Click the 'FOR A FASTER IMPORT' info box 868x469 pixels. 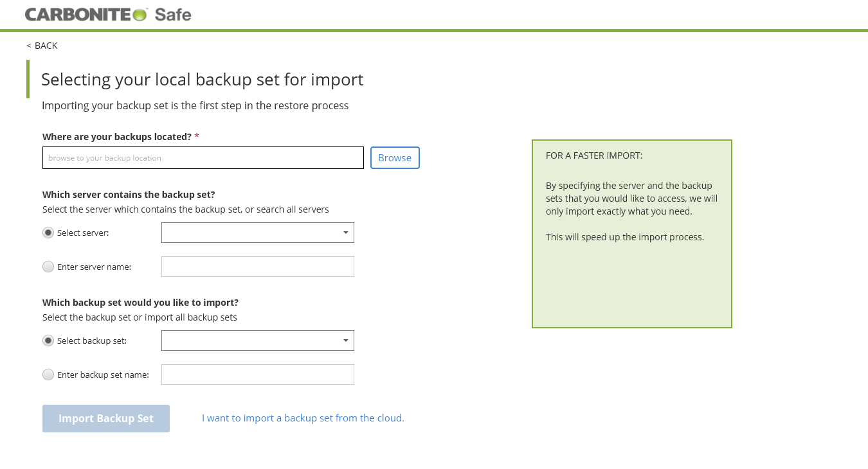coord(631,234)
